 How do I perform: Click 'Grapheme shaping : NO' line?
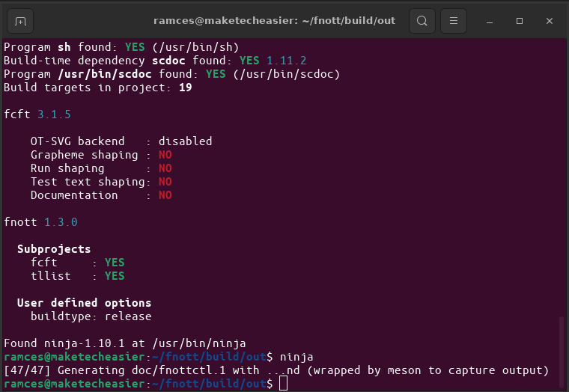click(x=101, y=155)
